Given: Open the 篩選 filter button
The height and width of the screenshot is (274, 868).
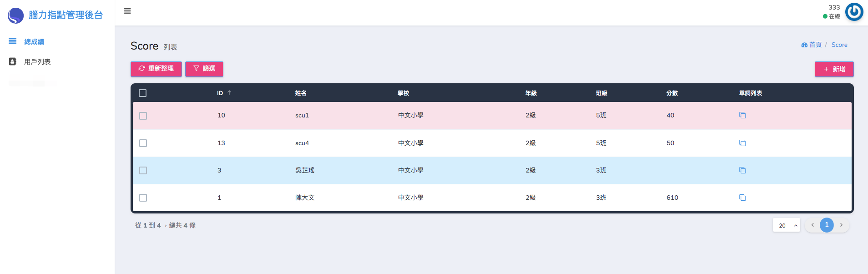Looking at the screenshot, I should 204,69.
